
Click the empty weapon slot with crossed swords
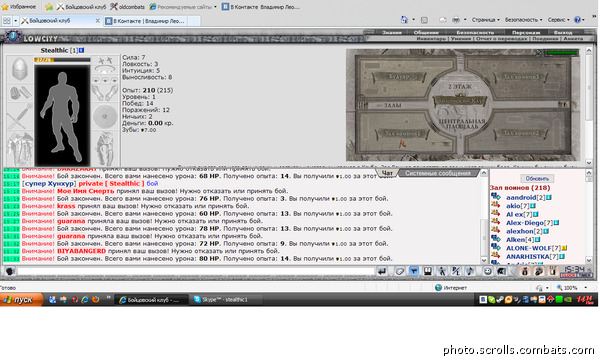click(x=20, y=116)
